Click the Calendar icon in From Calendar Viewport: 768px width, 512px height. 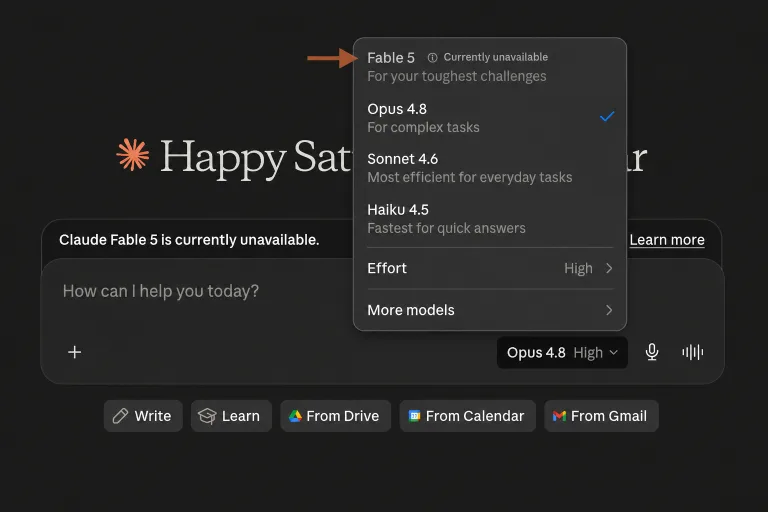[x=414, y=416]
